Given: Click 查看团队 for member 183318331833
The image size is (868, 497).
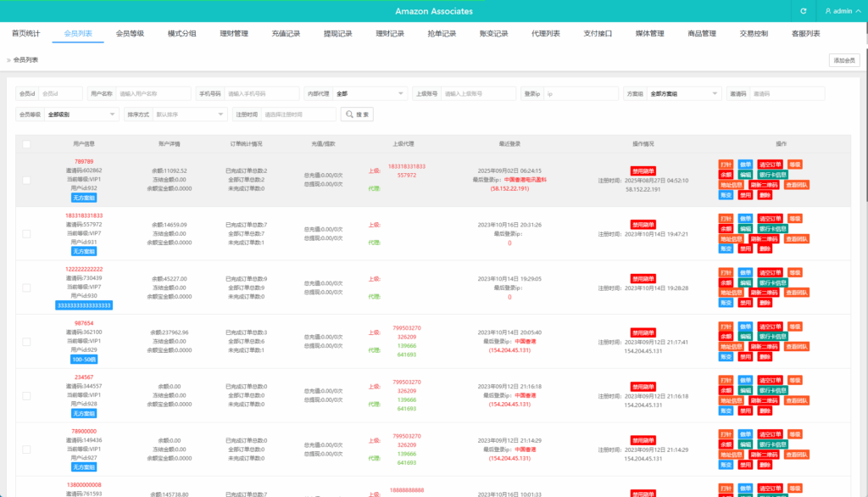Looking at the screenshot, I should (797, 239).
